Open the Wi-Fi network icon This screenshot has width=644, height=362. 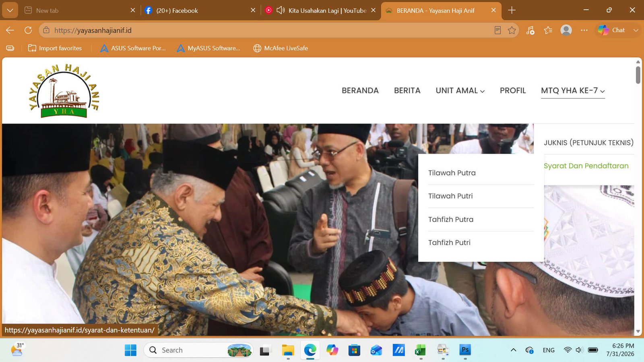click(568, 350)
